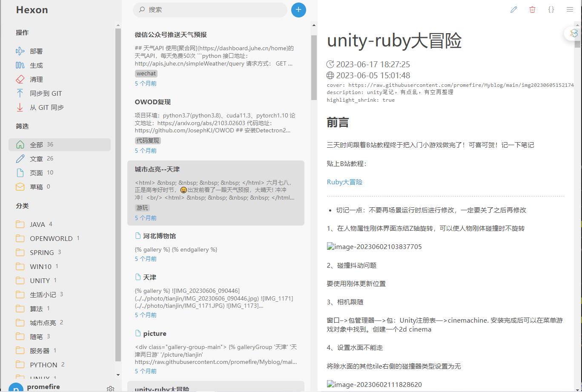Click the 代码复现 tag label
The width and height of the screenshot is (582, 392).
click(148, 140)
